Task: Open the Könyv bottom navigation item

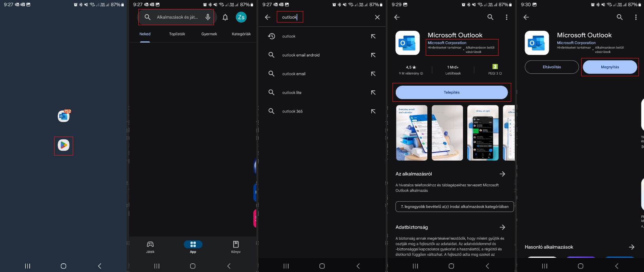Action: (x=236, y=247)
